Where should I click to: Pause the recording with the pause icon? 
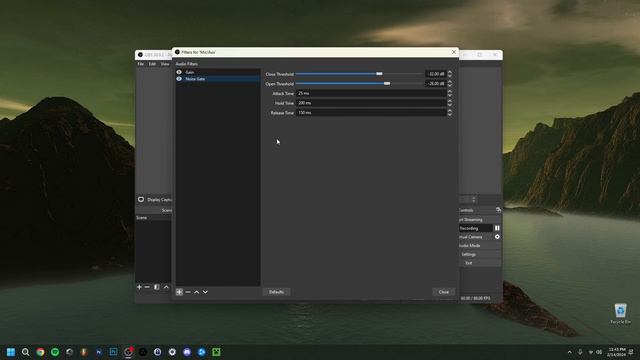click(497, 228)
